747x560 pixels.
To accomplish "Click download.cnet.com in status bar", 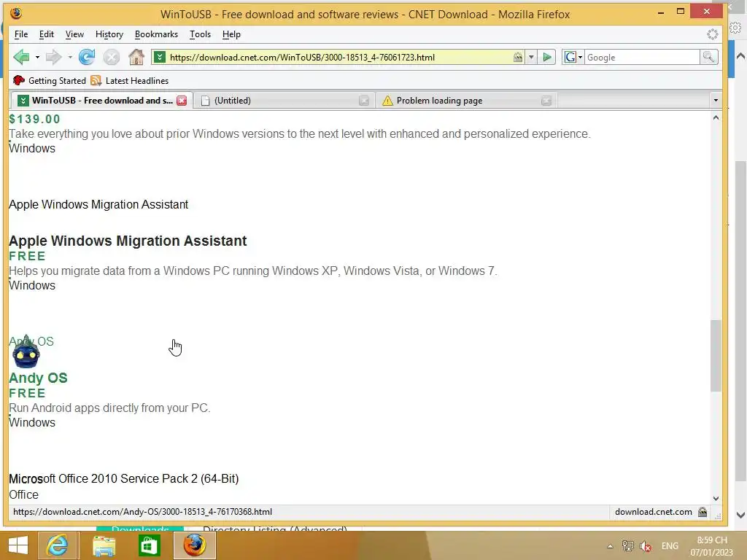I will click(653, 512).
